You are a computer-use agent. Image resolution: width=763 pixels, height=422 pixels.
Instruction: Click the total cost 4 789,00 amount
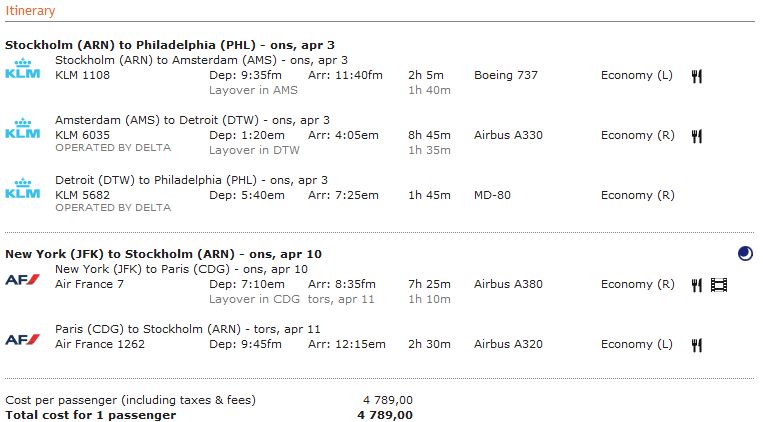pyautogui.click(x=384, y=415)
